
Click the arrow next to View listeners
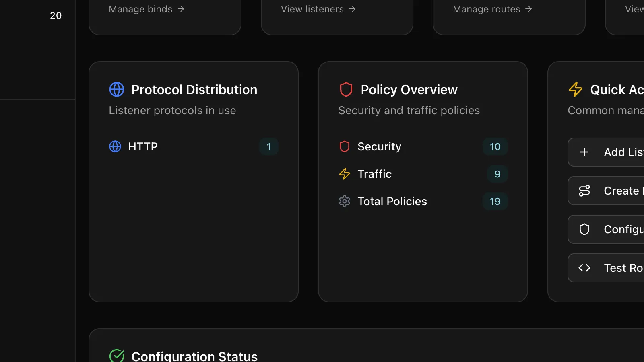pyautogui.click(x=353, y=9)
